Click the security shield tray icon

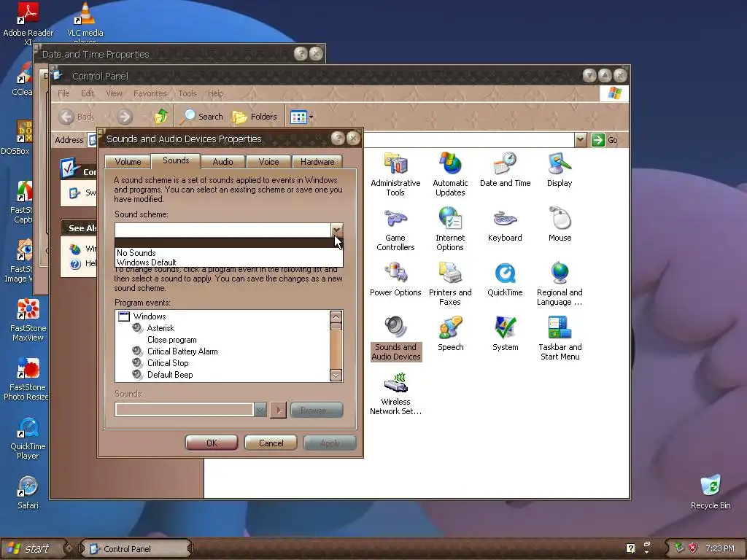coord(692,548)
